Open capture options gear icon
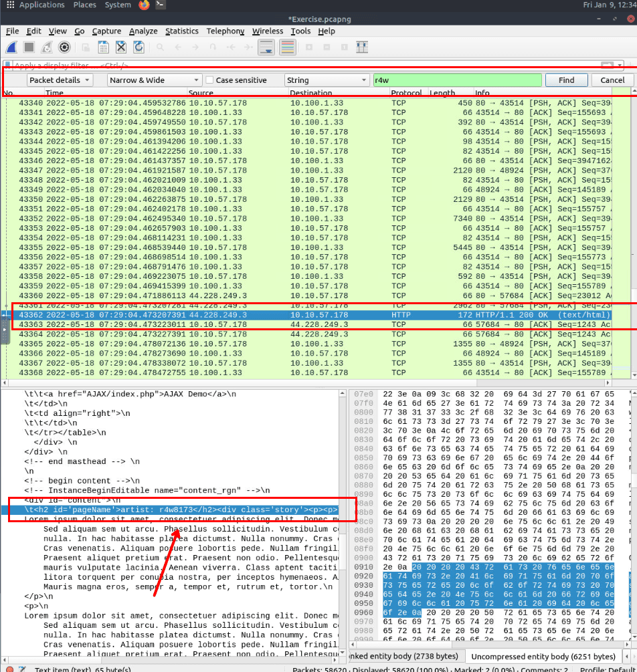The image size is (637, 672). click(64, 47)
